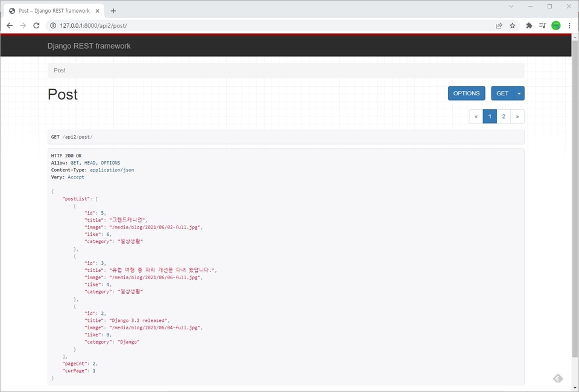Screen dimensions: 579x392
Task: Click the "pageCnt": 2 line
Action: click(80, 364)
